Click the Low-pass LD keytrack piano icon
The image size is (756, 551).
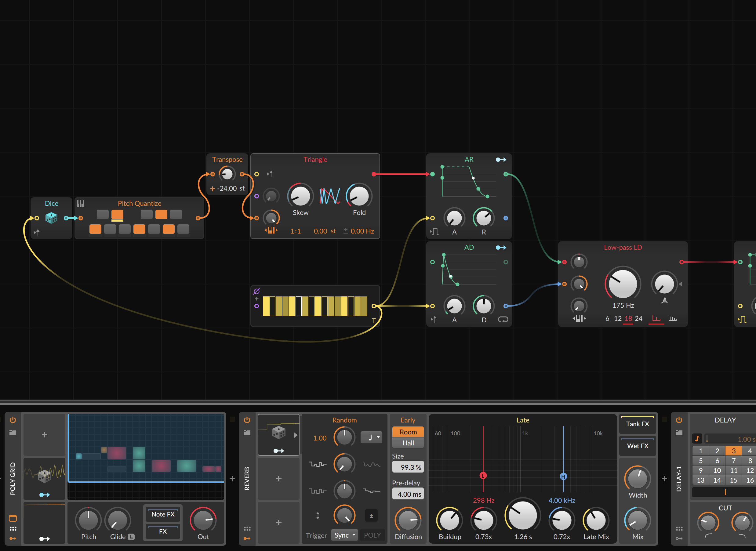[579, 318]
